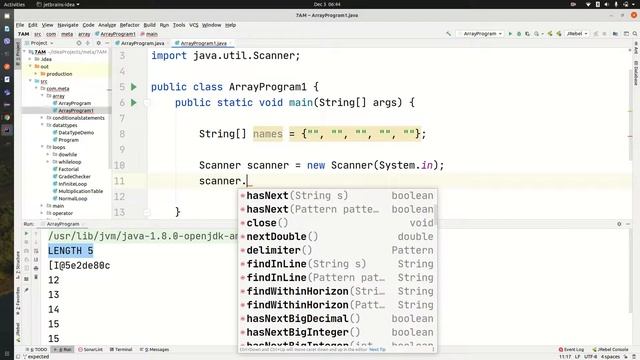Screen dimensions: 640x360
Task: Toggle the Database side tool window
Action: coord(636,74)
